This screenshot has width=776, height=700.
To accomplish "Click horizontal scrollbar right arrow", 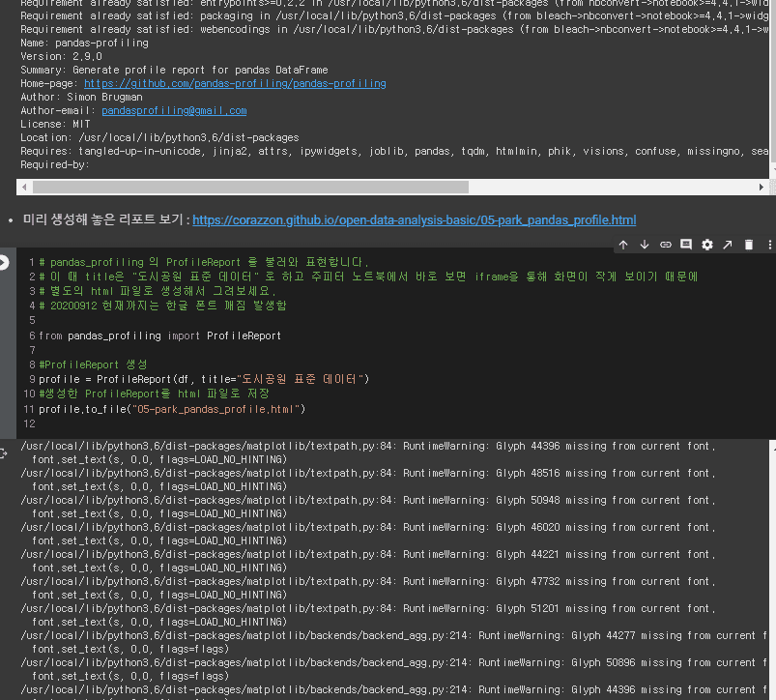I will (762, 188).
